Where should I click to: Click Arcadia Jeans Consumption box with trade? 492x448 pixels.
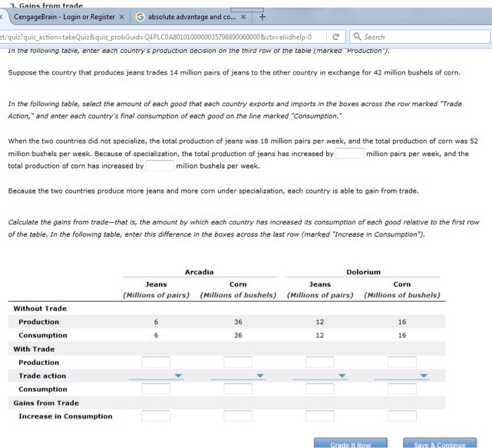[156, 389]
